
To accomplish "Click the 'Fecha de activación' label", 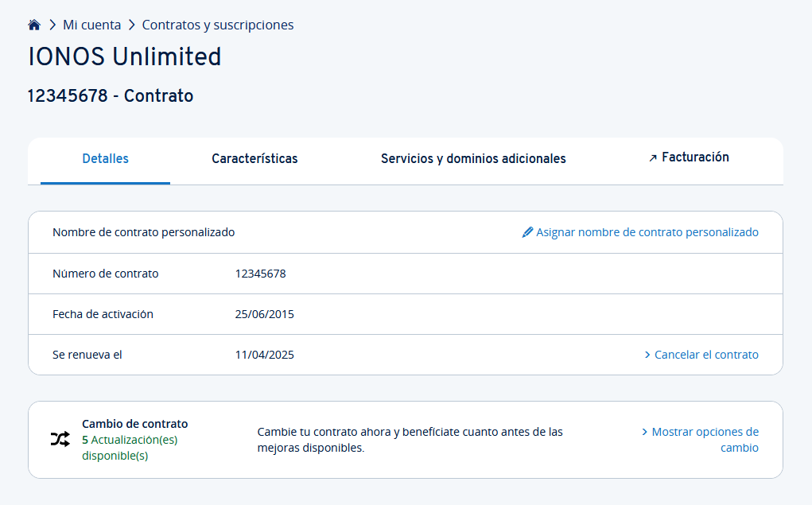I will pyautogui.click(x=103, y=314).
